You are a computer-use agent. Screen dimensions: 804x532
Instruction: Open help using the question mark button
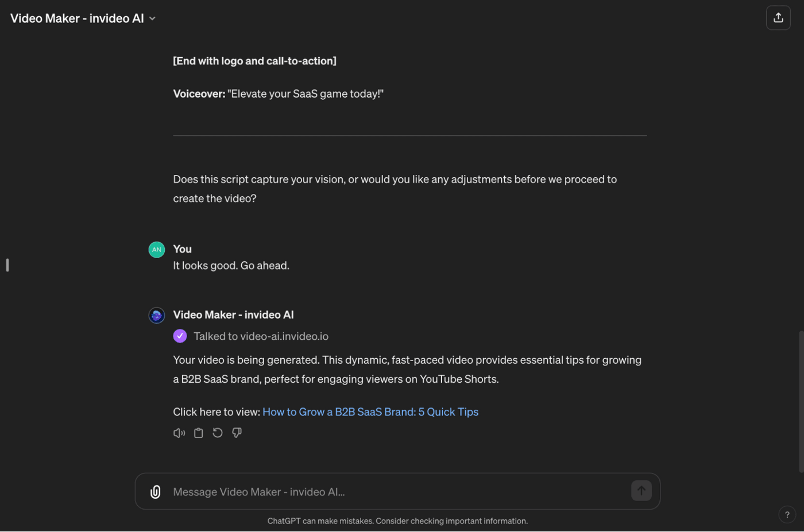pyautogui.click(x=787, y=514)
